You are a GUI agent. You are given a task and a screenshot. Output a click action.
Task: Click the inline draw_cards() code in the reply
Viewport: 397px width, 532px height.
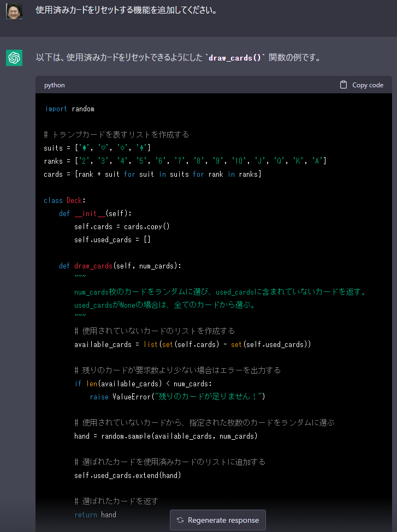pos(235,58)
